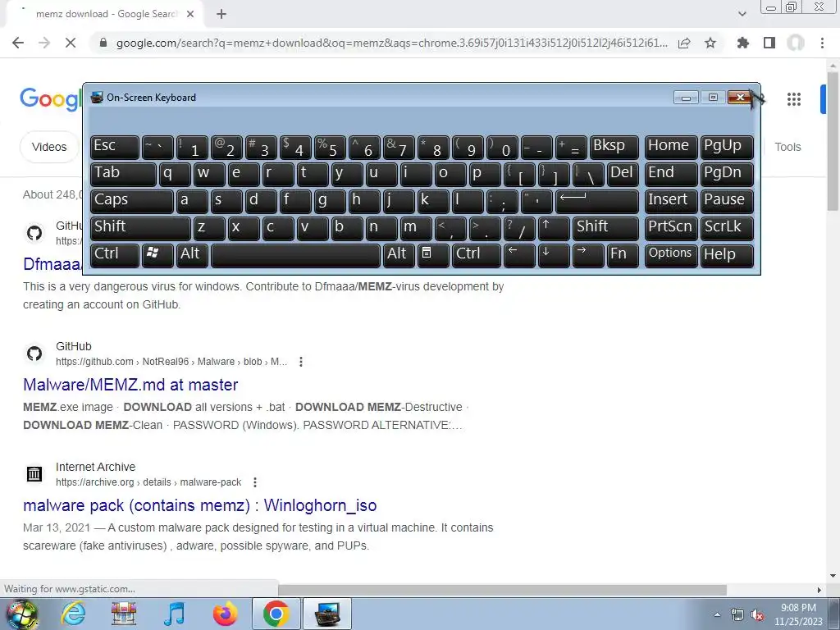Click the horizontal scrollbar thumb in Chrome
840x630 pixels.
(502, 589)
